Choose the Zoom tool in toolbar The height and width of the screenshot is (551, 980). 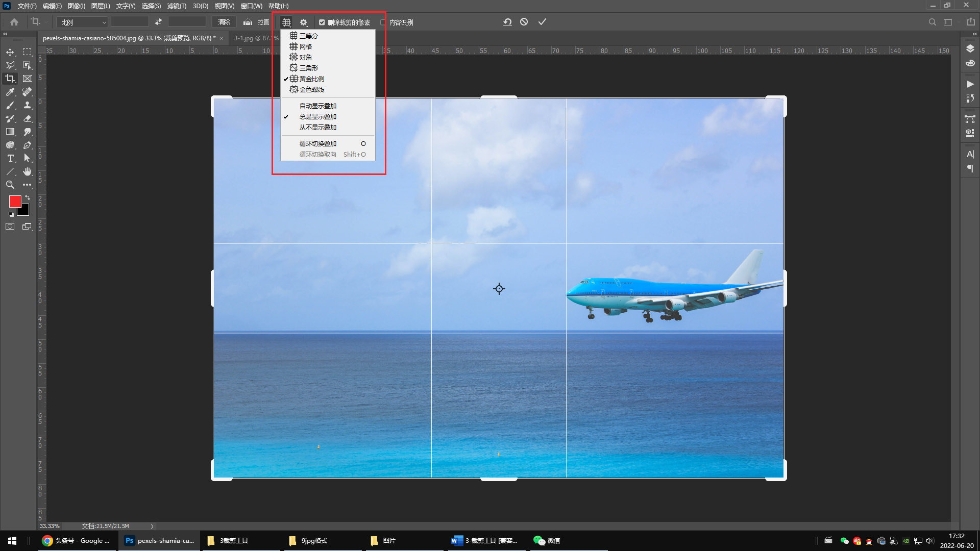10,185
